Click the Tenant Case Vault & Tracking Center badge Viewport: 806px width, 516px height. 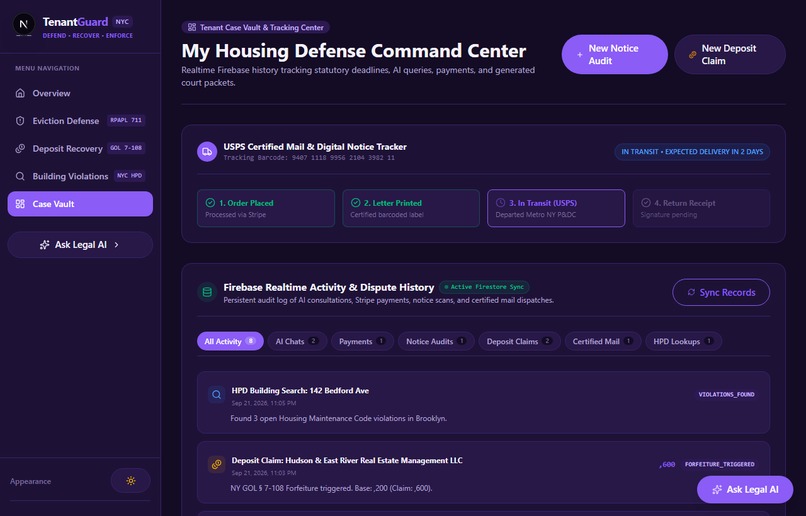point(255,27)
